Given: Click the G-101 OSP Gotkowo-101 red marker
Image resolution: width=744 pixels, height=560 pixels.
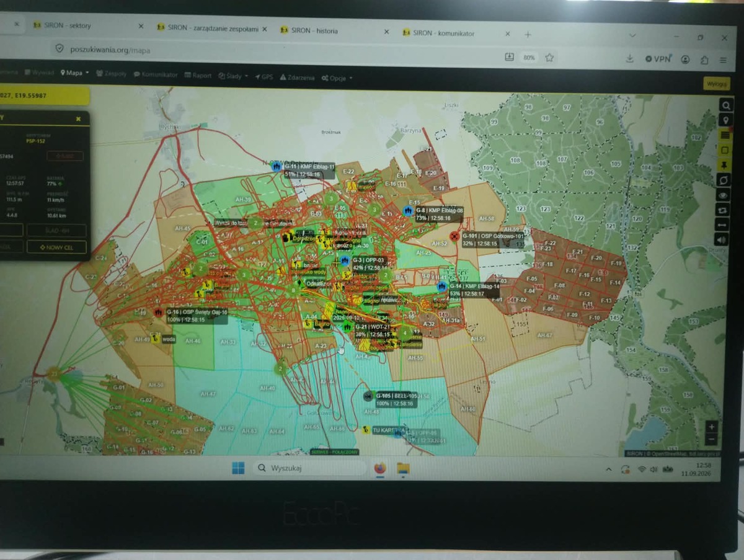Looking at the screenshot, I should [x=454, y=236].
